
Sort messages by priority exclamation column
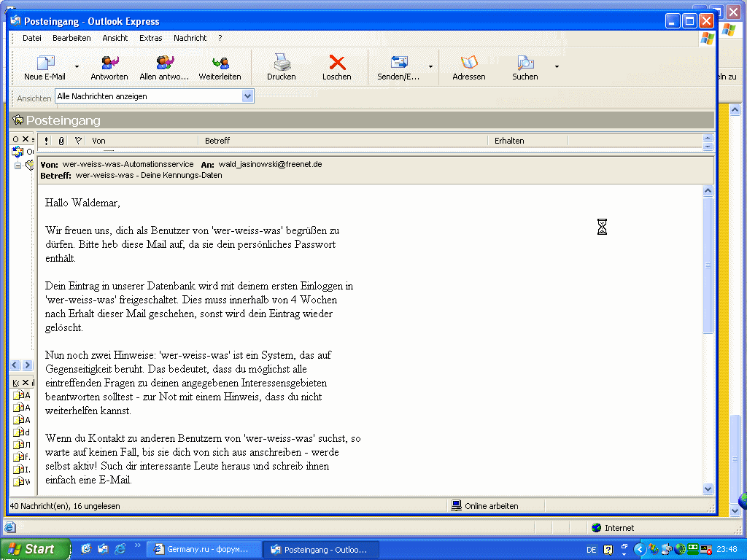tap(46, 141)
